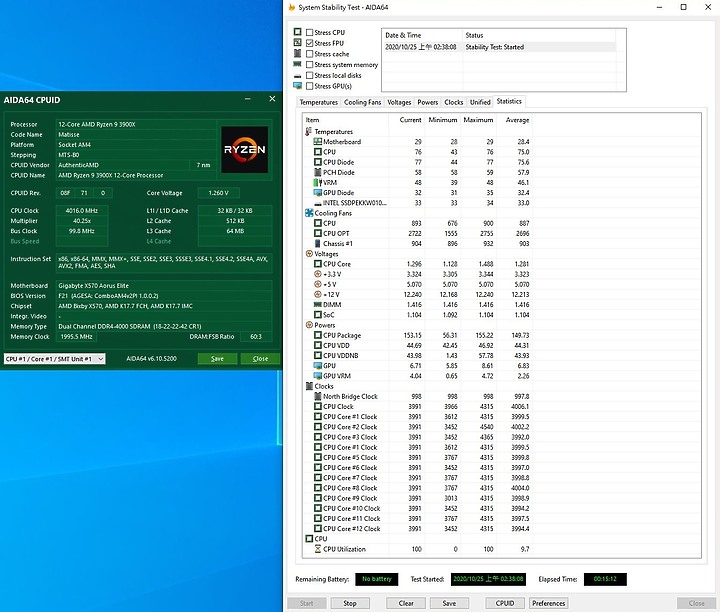The height and width of the screenshot is (612, 720).
Task: Open the Preferences dialog
Action: click(549, 603)
